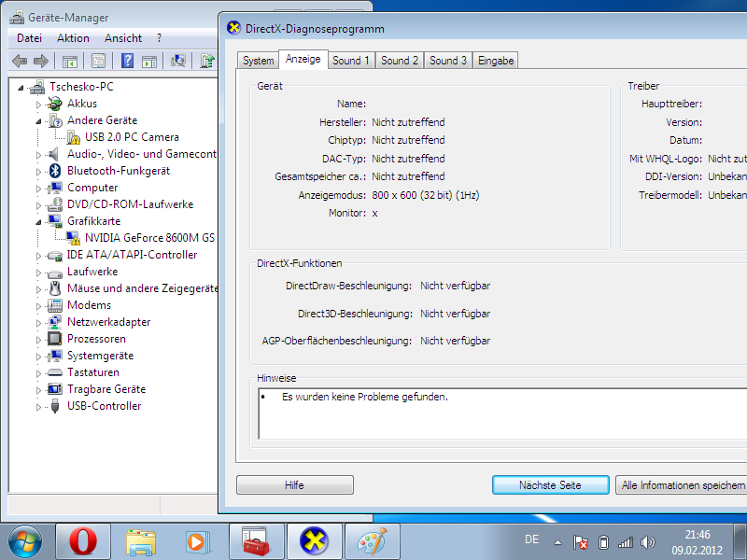Screen dimensions: 747x560
Task: Click the properties sheet toolbar icon
Action: click(x=99, y=61)
